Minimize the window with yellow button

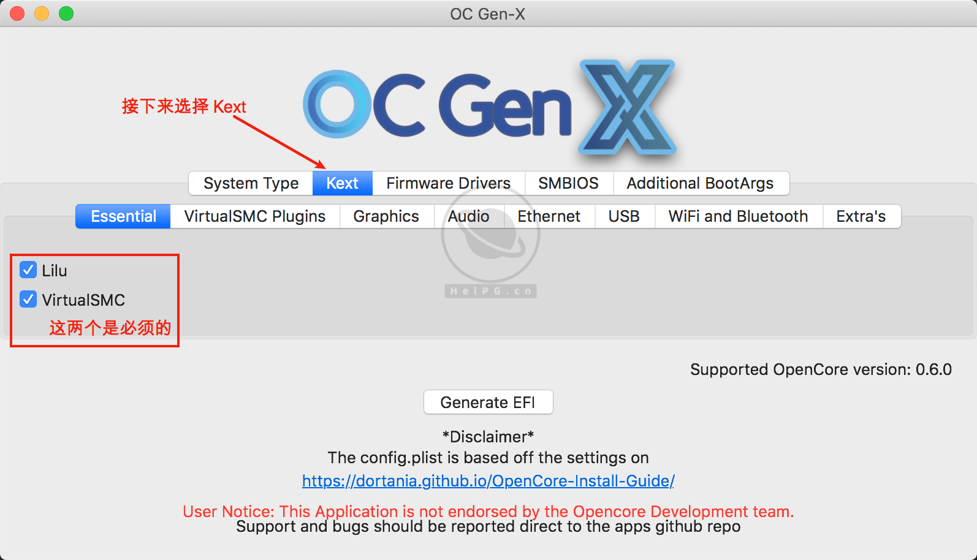(42, 13)
